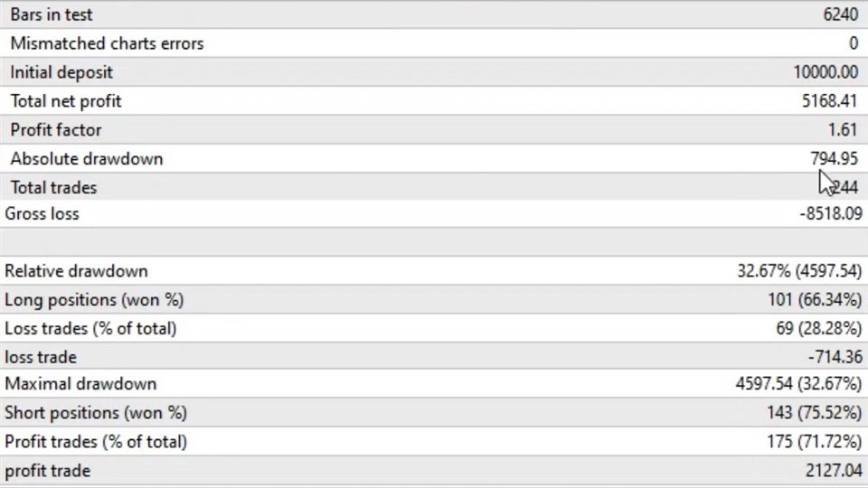Image resolution: width=868 pixels, height=488 pixels.
Task: Select the Profit trades (% of total) row
Action: (x=434, y=442)
